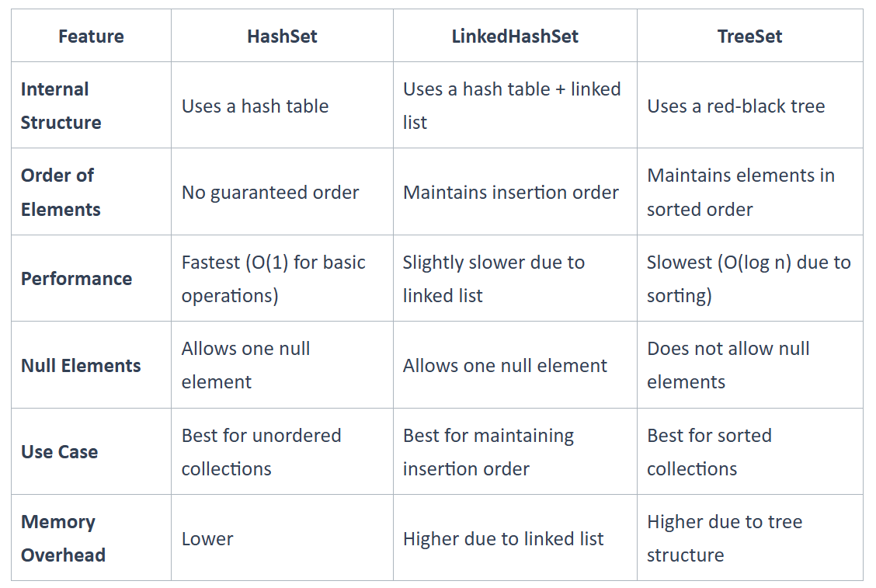Click the LinkedHashSet column header
The width and height of the screenshot is (876, 588).
(x=515, y=37)
